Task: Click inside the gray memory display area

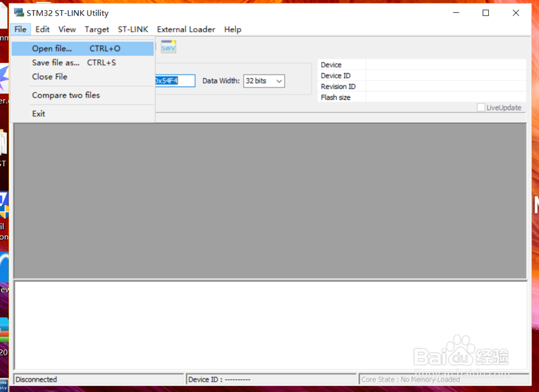Action: pos(270,201)
